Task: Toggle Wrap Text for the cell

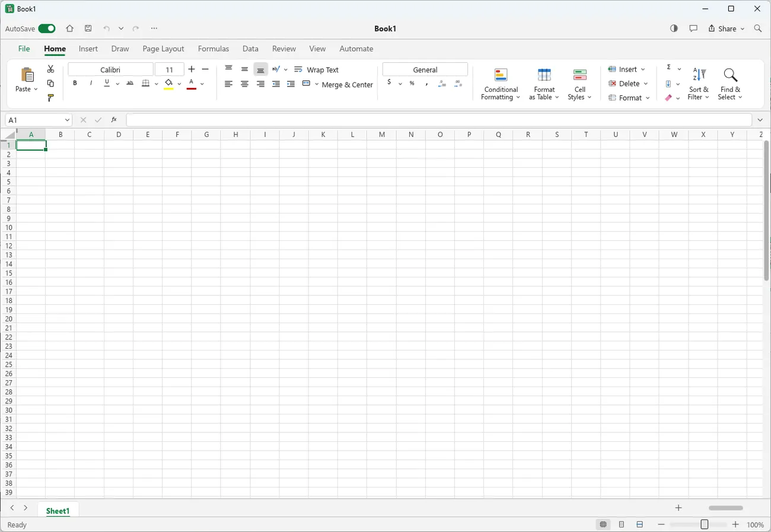Action: click(316, 69)
